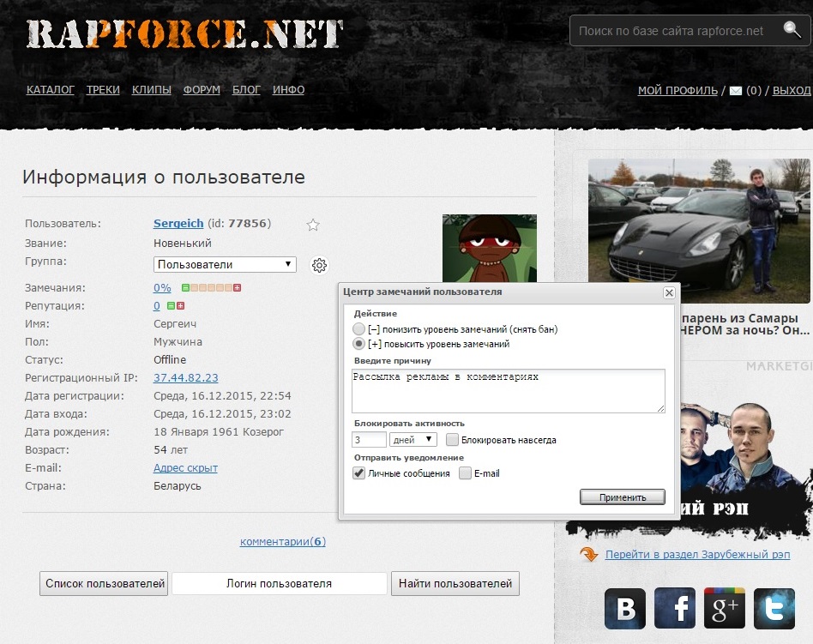Open ИНФО menu item

coord(288,90)
